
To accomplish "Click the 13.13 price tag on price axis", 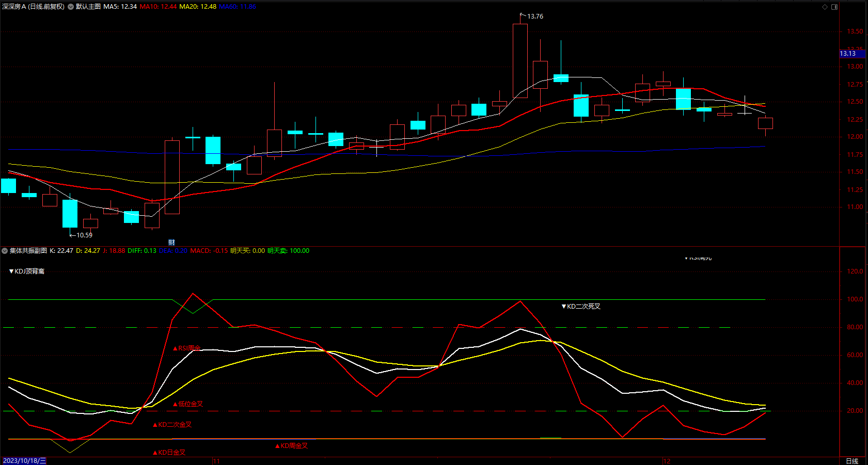I will pyautogui.click(x=852, y=54).
